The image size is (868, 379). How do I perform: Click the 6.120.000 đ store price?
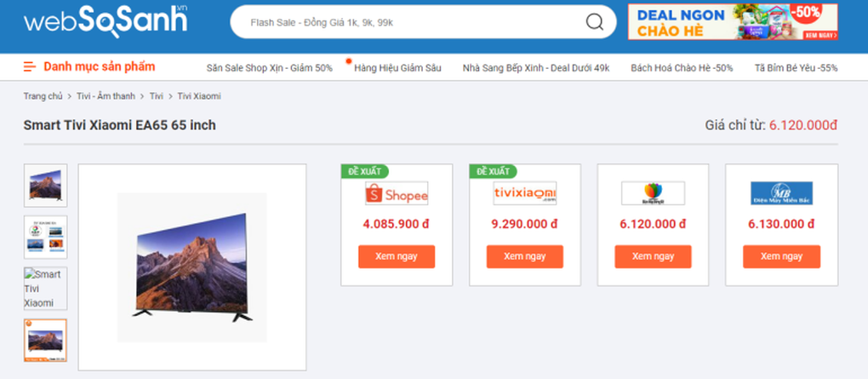654,224
